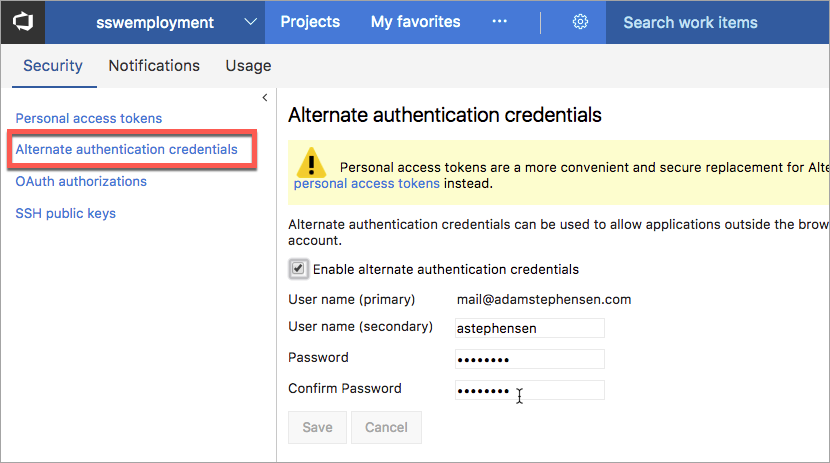Click the Cancel button

(386, 427)
